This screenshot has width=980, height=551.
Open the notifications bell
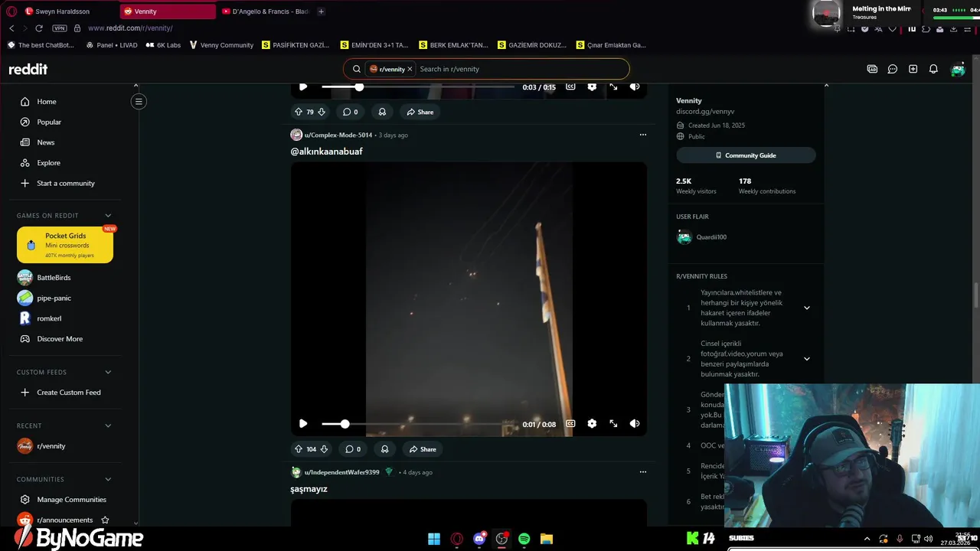(x=933, y=69)
